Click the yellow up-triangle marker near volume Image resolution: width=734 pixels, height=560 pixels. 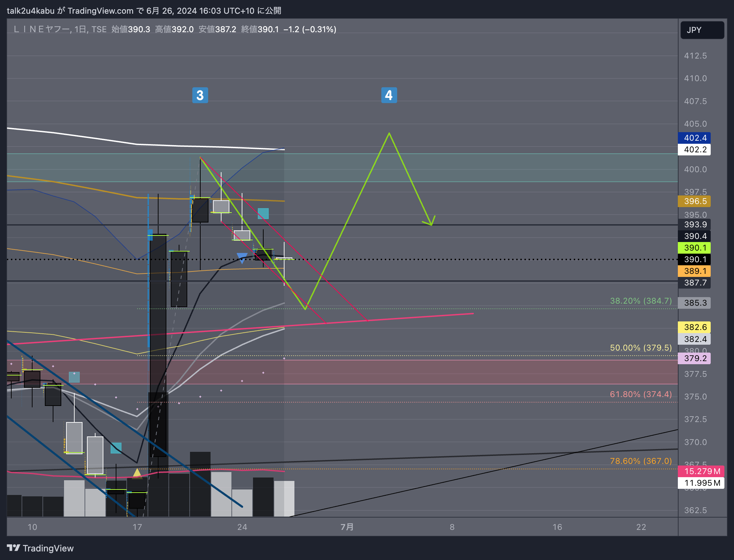pos(137,473)
